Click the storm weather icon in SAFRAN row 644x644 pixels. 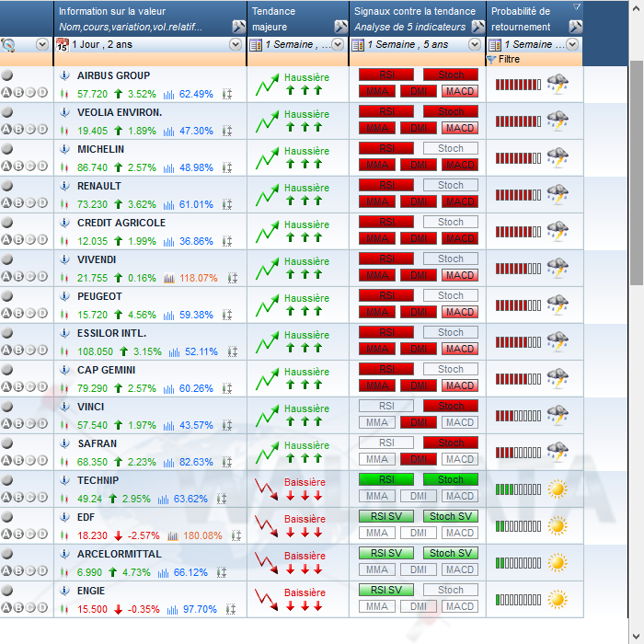(558, 452)
